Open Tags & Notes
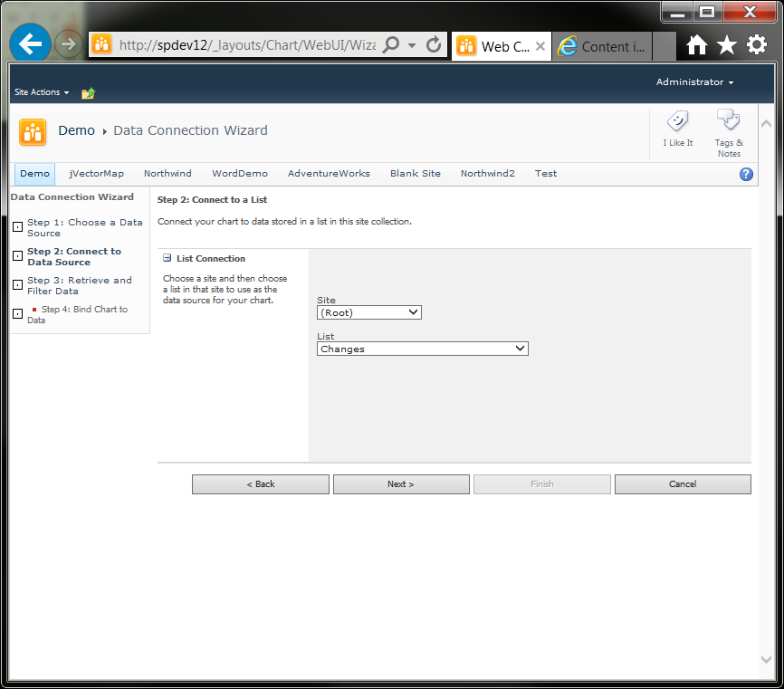 (x=729, y=133)
